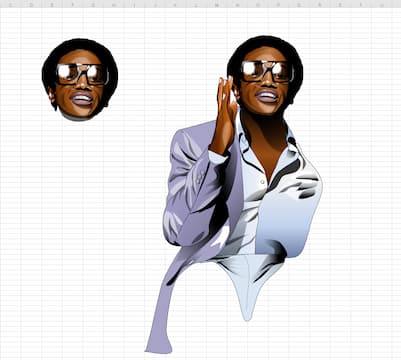The width and height of the screenshot is (401, 360).
Task: Select the gray chin shadow under small head
Action: click(x=77, y=117)
